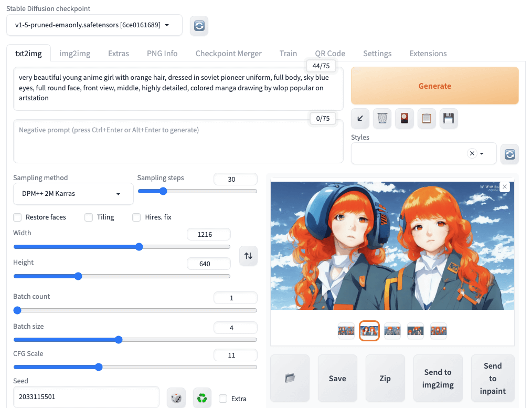Image resolution: width=532 pixels, height=408 pixels.
Task: Click the green recycle seed icon
Action: (202, 399)
